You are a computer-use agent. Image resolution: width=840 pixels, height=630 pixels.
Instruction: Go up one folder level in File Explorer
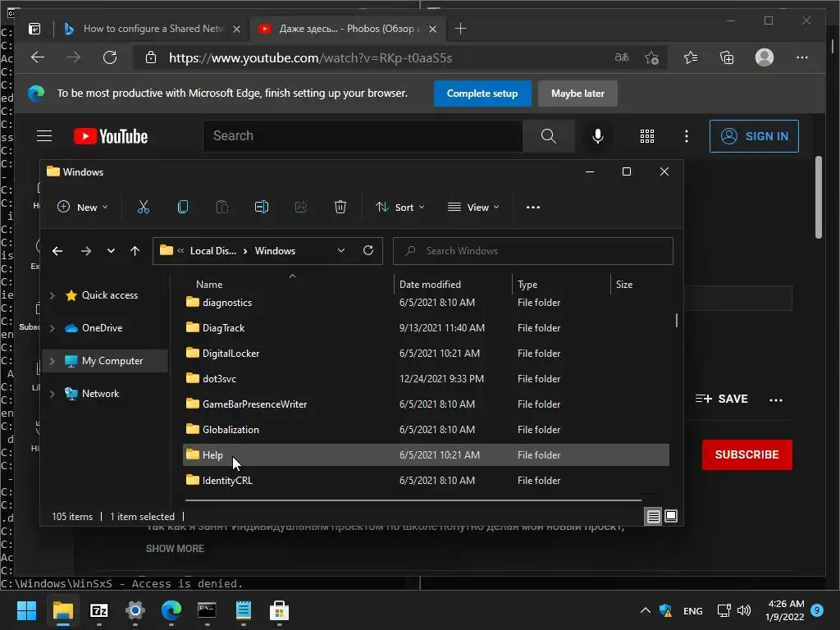tap(135, 251)
